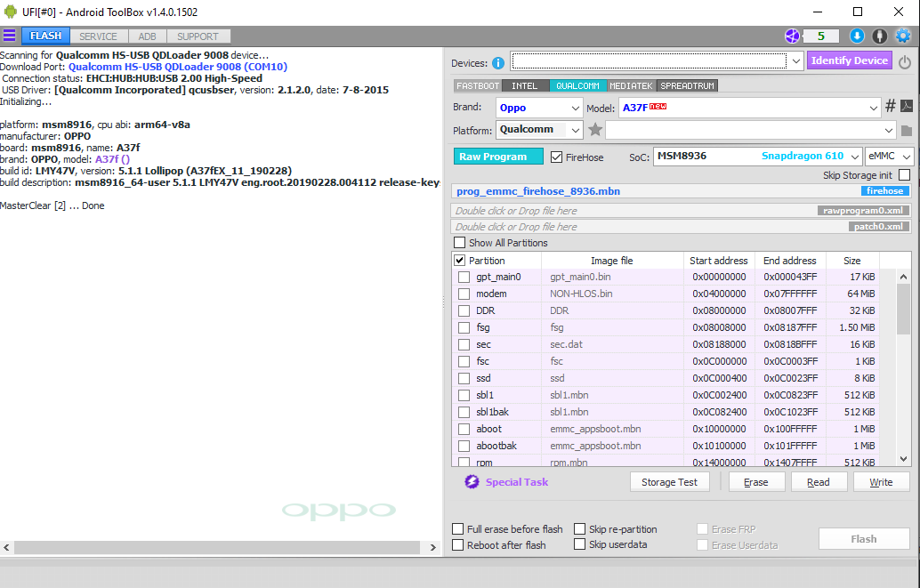Click the Special Task link
This screenshot has height=588, width=920.
click(517, 482)
